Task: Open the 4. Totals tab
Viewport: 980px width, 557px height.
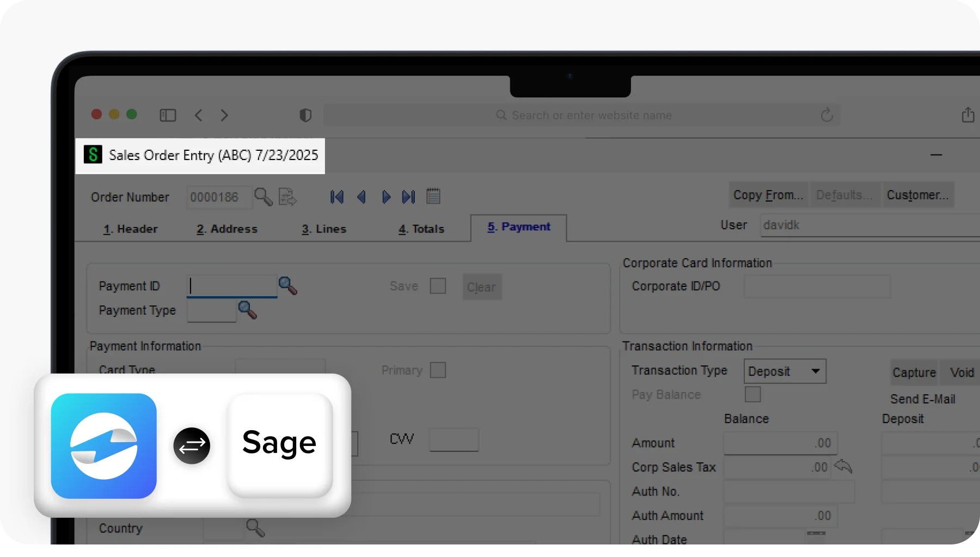Action: click(421, 229)
